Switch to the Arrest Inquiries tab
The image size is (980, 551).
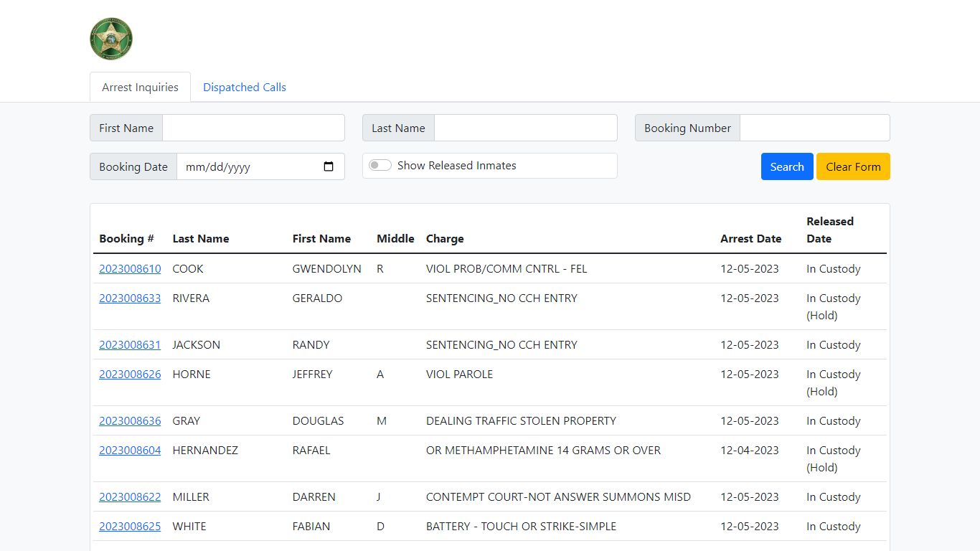pos(140,87)
